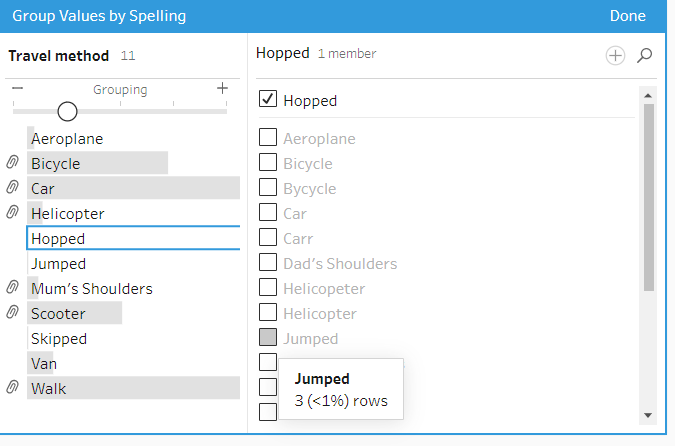The width and height of the screenshot is (675, 446).
Task: Select Skipped in the Travel method list
Action: (59, 339)
